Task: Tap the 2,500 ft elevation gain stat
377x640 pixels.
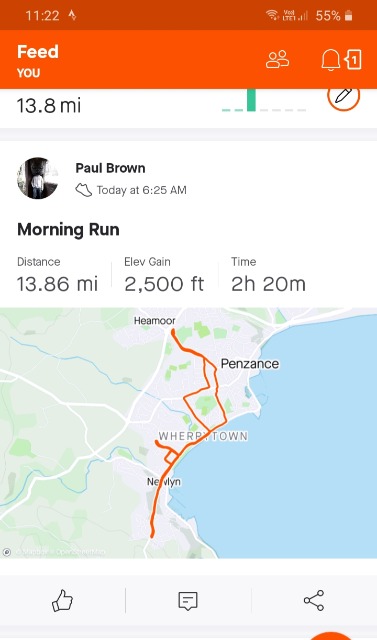Action: 164,275
